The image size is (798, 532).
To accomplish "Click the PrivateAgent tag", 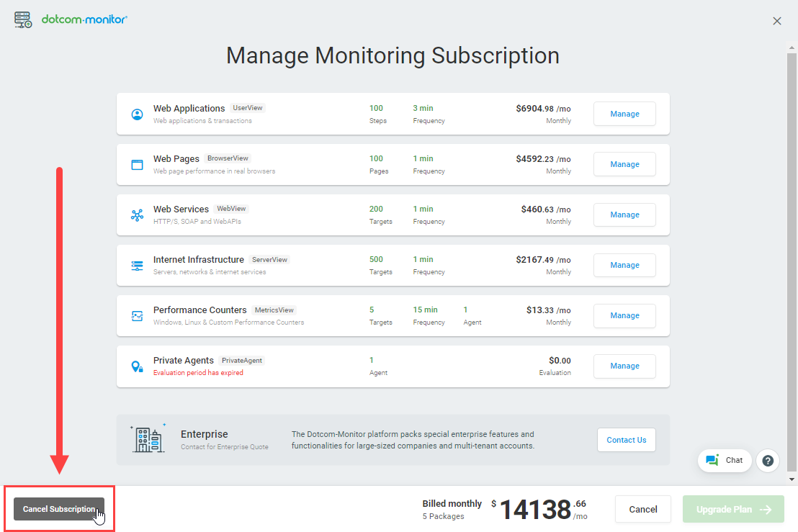I will pos(242,360).
